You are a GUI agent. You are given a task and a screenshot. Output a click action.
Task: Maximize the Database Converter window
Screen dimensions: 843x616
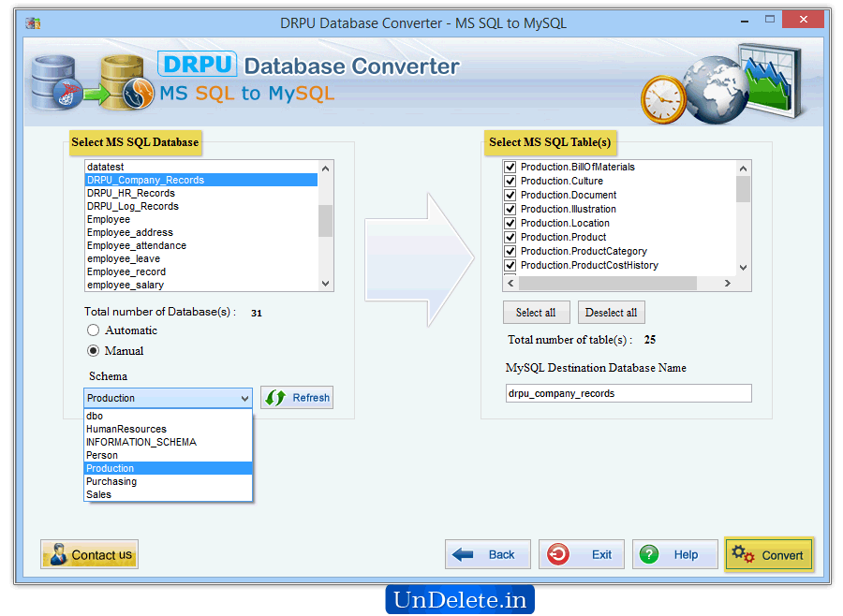point(770,20)
